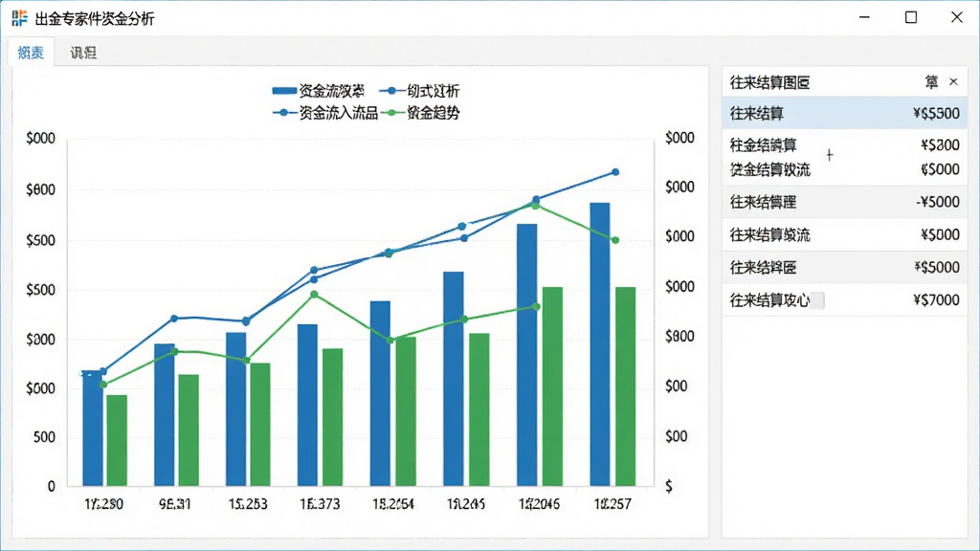Click the green bar above 14.2046
The width and height of the screenshot is (980, 551).
tap(552, 386)
